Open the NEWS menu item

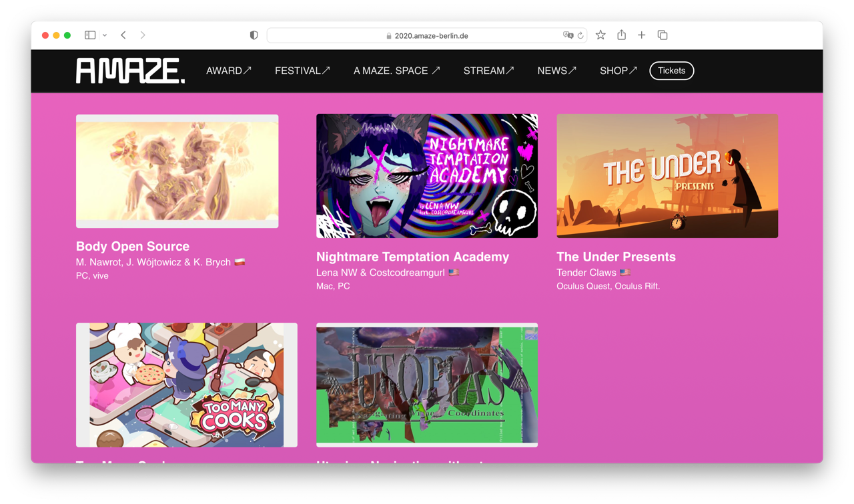[556, 71]
